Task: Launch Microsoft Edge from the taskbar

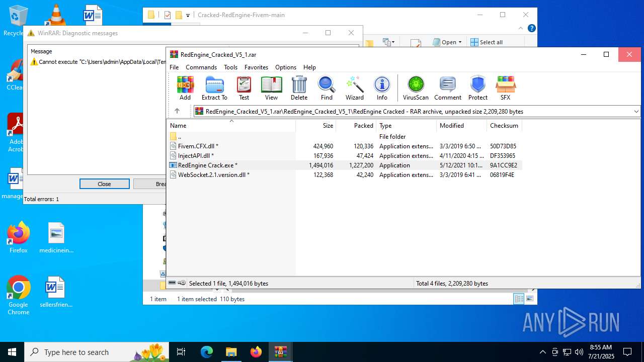Action: point(207,352)
